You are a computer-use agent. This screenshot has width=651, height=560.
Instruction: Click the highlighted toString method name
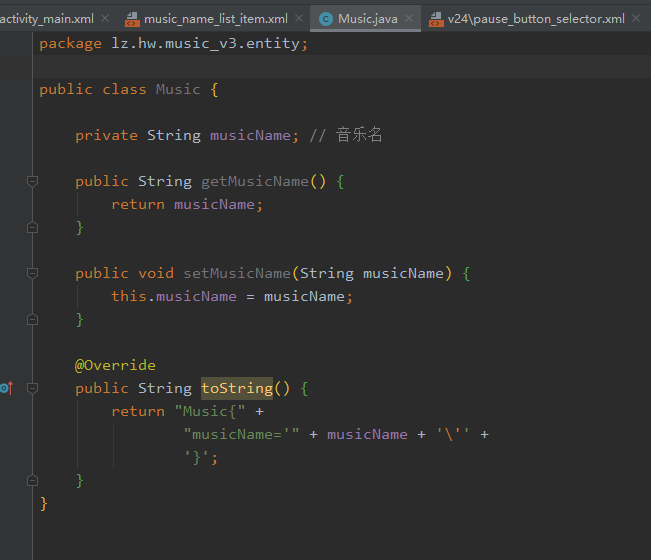(237, 388)
